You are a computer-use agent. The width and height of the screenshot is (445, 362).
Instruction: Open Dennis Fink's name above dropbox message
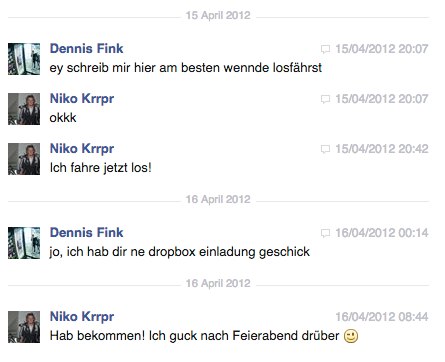tap(86, 233)
